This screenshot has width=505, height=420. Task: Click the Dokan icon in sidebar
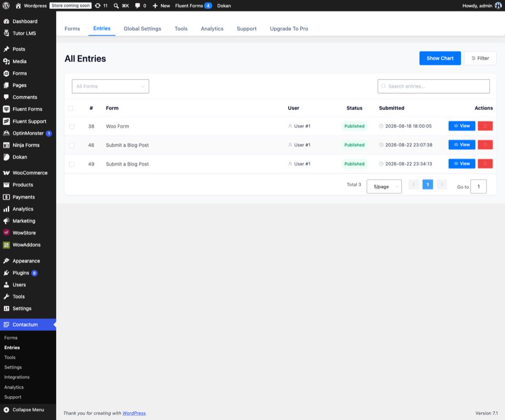6,157
